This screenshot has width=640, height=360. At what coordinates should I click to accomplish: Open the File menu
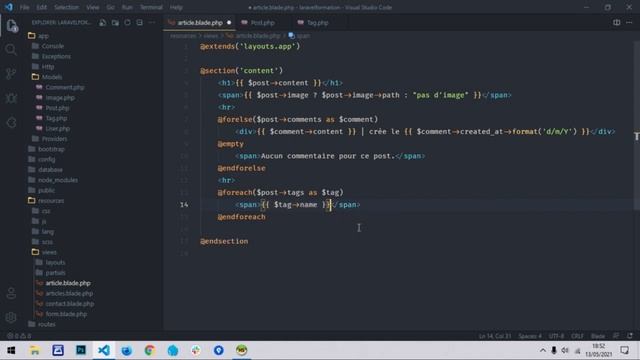point(24,7)
